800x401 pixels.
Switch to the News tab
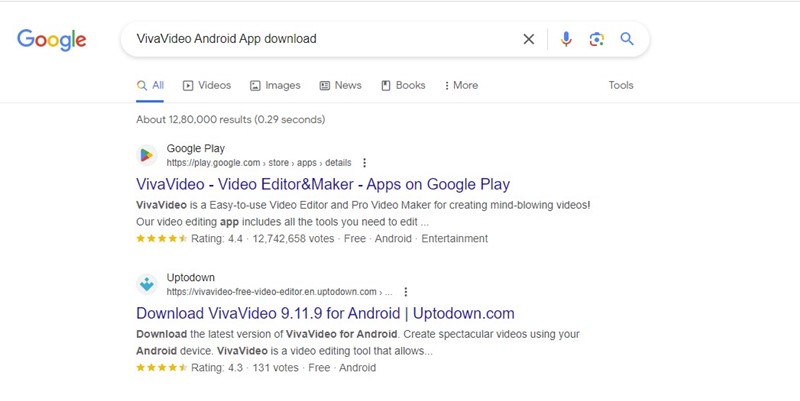341,85
